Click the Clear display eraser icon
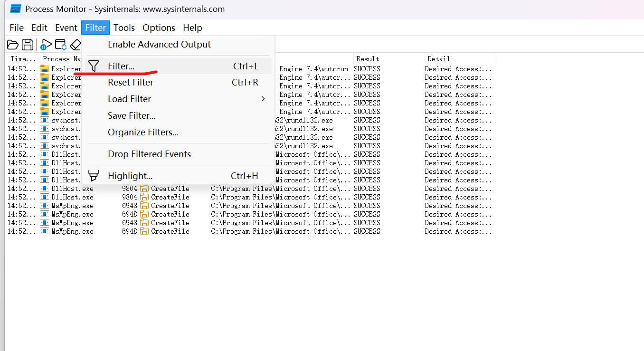This screenshot has width=644, height=351. pyautogui.click(x=76, y=45)
